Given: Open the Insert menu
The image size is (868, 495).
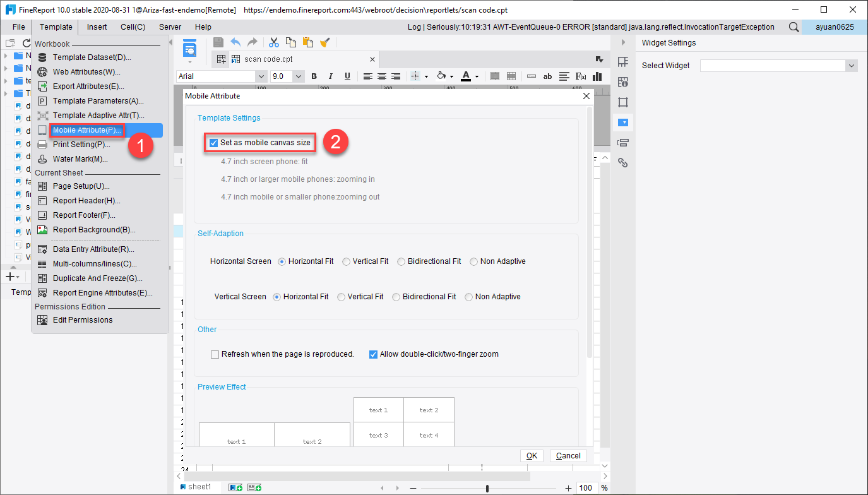Looking at the screenshot, I should pos(97,27).
